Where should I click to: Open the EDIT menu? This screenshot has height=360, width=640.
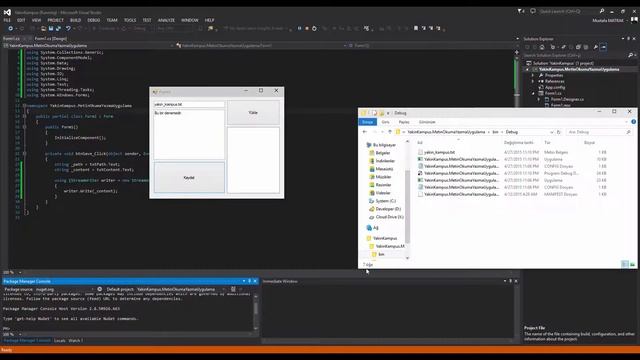pyautogui.click(x=21, y=20)
